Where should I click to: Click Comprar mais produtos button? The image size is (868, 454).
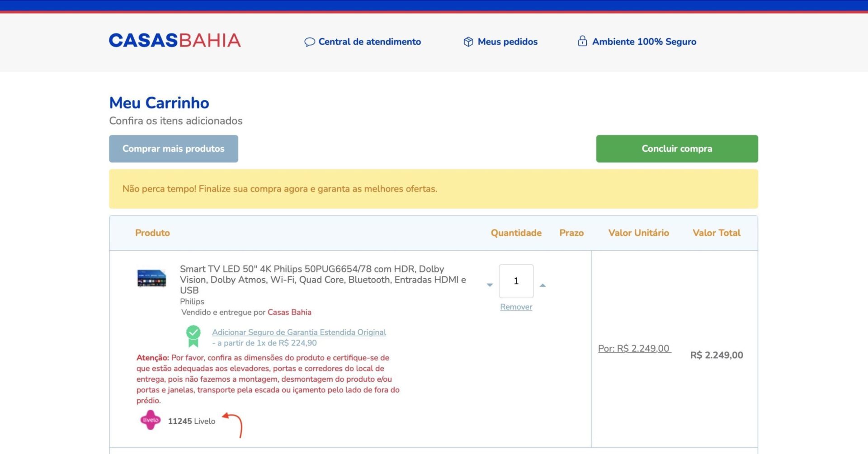[x=174, y=149]
